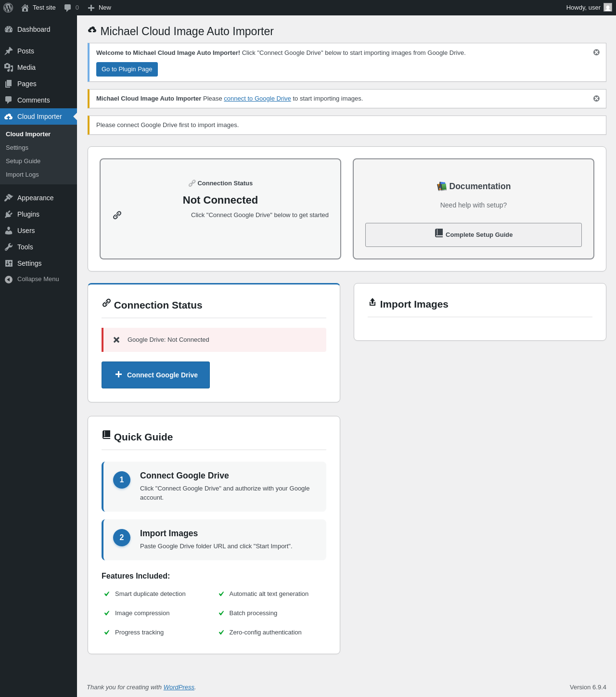Image resolution: width=616 pixels, height=697 pixels.
Task: Click the plus icon on Connect Google Drive
Action: 118,374
